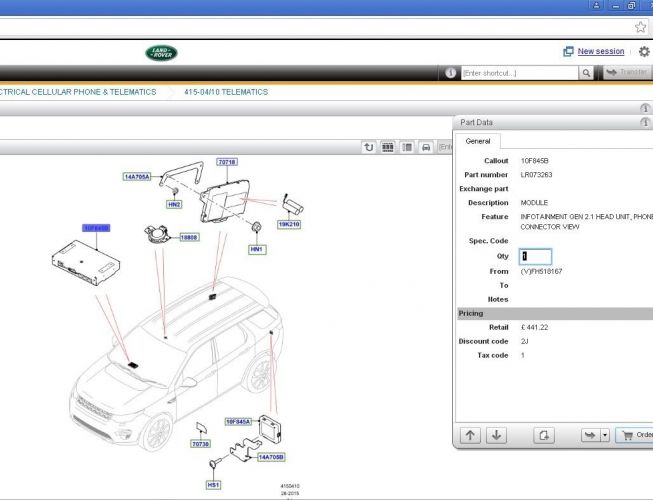Click the Land Rover logo
This screenshot has width=653, height=500.
161,53
